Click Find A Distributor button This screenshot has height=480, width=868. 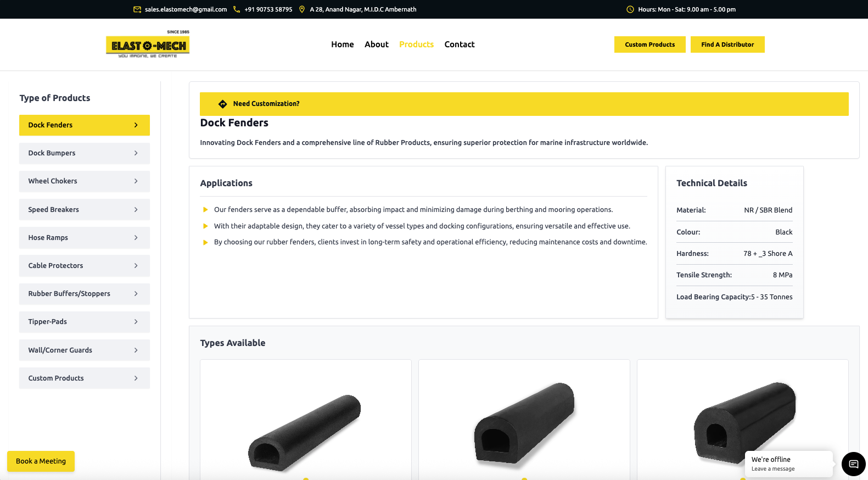click(x=727, y=44)
